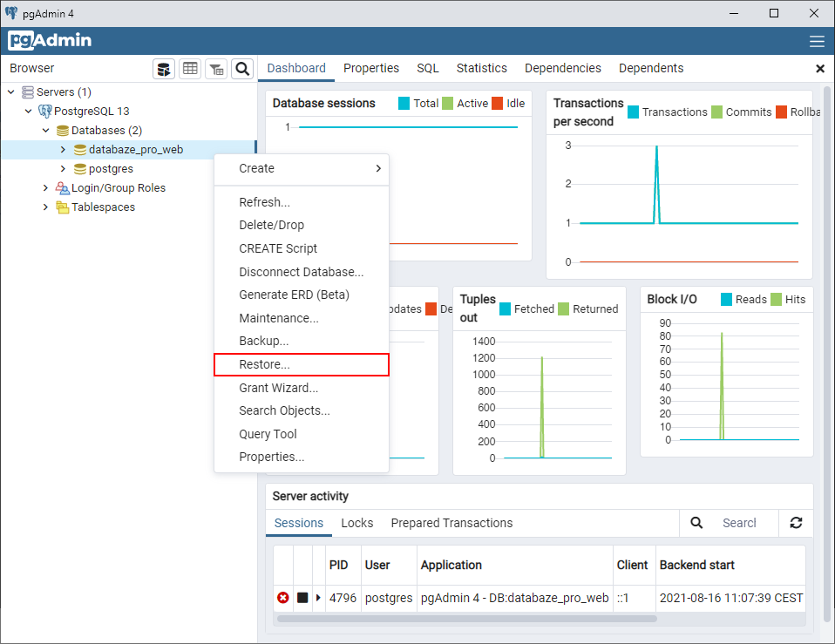The image size is (835, 644).
Task: Expand the Login/Group Roles node
Action: (45, 187)
